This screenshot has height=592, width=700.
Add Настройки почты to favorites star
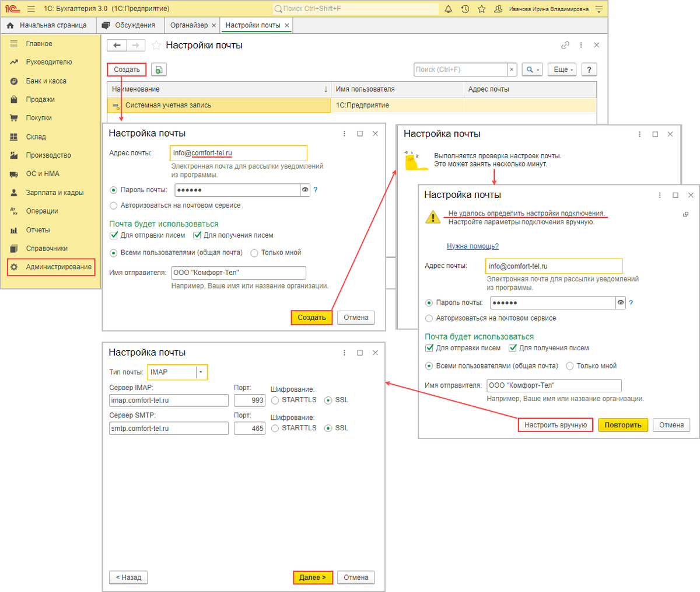[156, 46]
